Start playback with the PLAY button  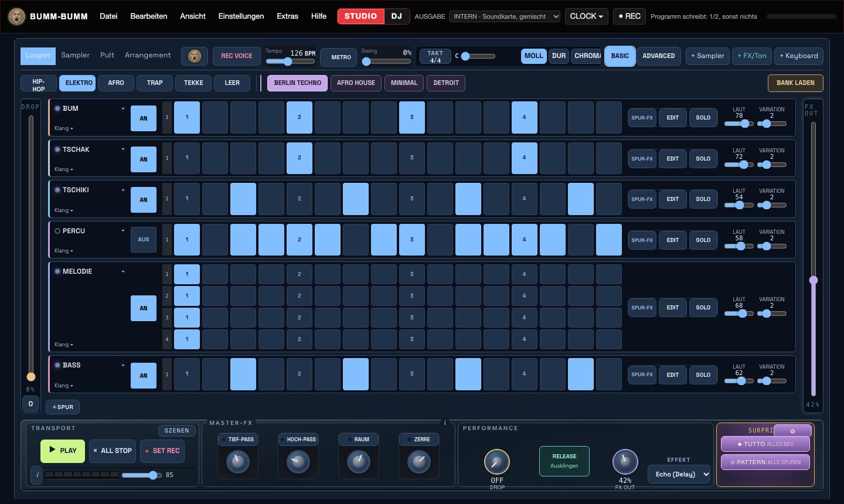(x=63, y=451)
